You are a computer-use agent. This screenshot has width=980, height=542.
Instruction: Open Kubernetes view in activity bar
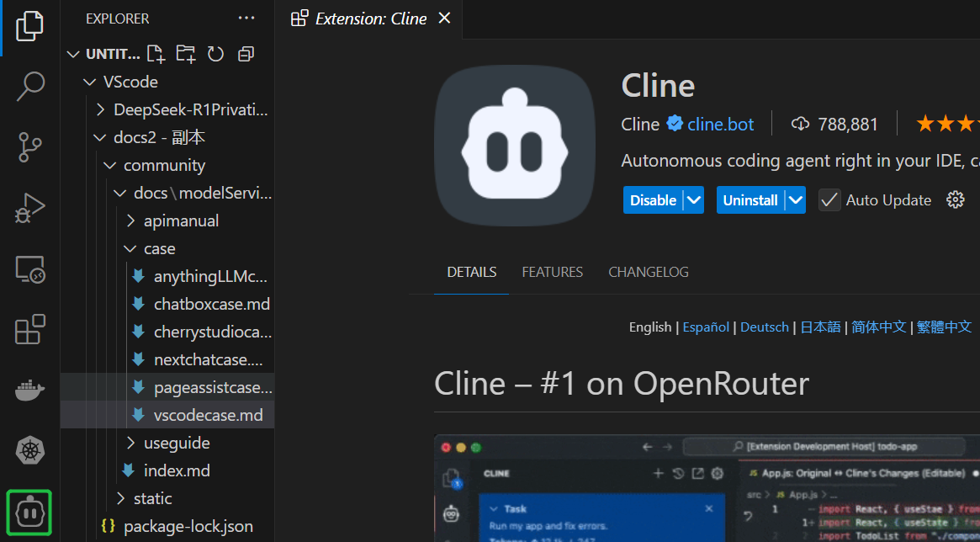tap(30, 450)
